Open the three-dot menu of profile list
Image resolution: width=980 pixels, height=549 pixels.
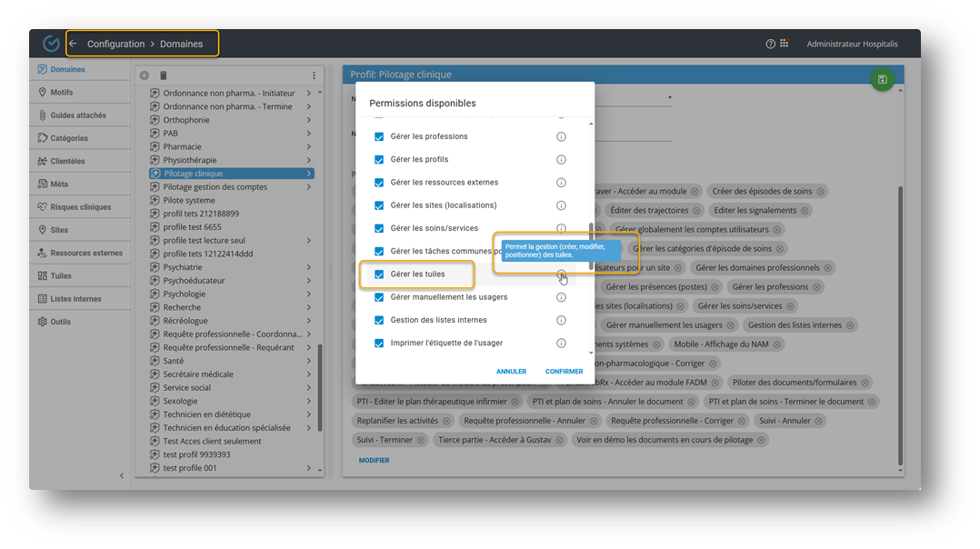(x=314, y=75)
